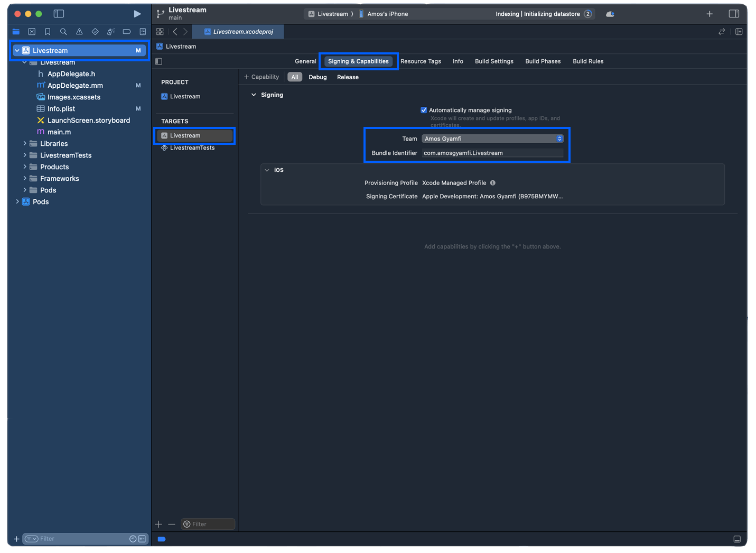
Task: Remove selected target with minus
Action: [172, 524]
